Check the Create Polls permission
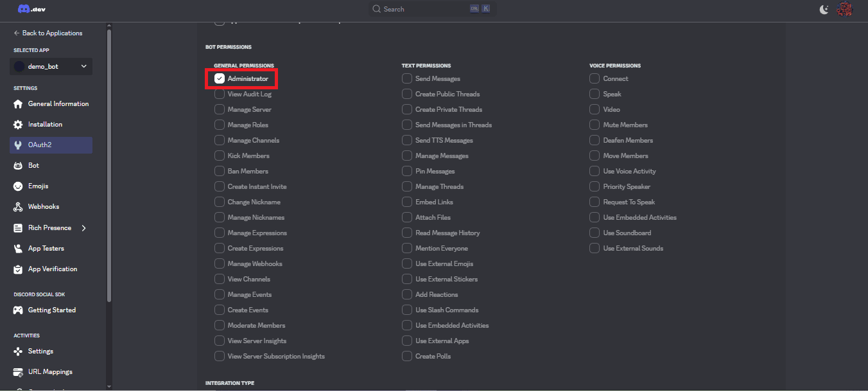The width and height of the screenshot is (868, 392). point(407,356)
